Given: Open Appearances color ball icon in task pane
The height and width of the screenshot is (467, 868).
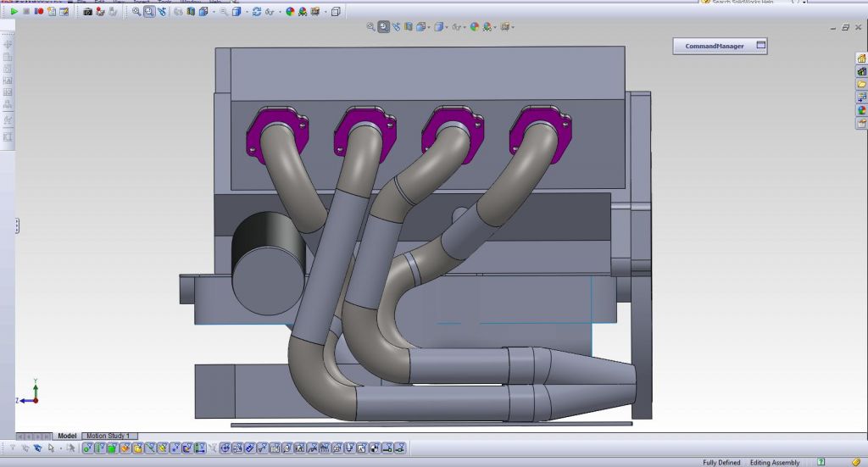Looking at the screenshot, I should (x=861, y=109).
